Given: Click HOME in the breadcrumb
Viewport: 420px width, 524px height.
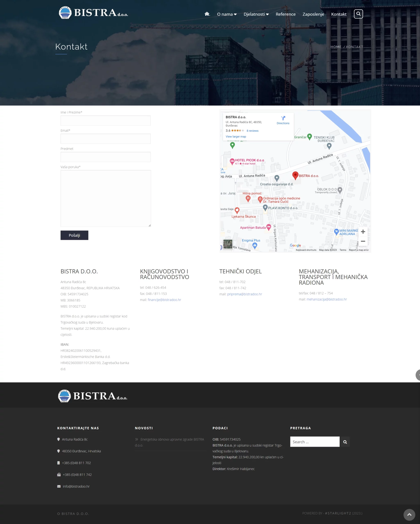Looking at the screenshot, I should [x=336, y=47].
